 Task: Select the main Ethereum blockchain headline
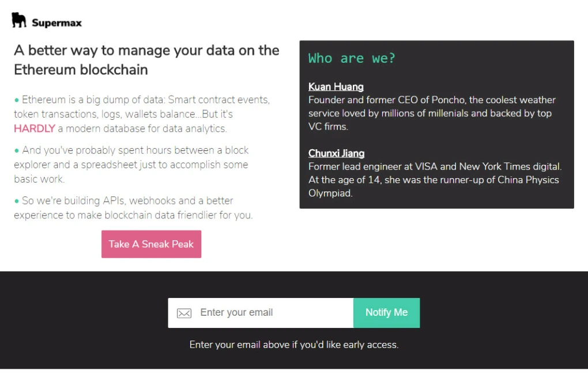(146, 60)
